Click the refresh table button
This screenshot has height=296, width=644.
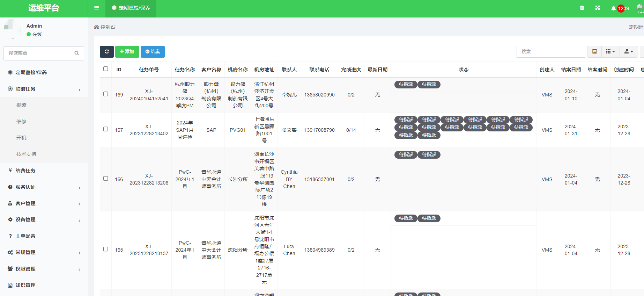(107, 52)
